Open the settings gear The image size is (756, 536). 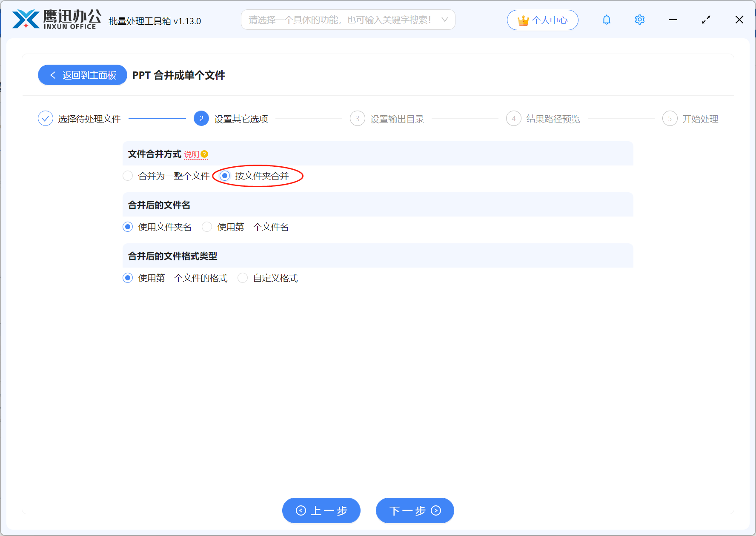639,20
